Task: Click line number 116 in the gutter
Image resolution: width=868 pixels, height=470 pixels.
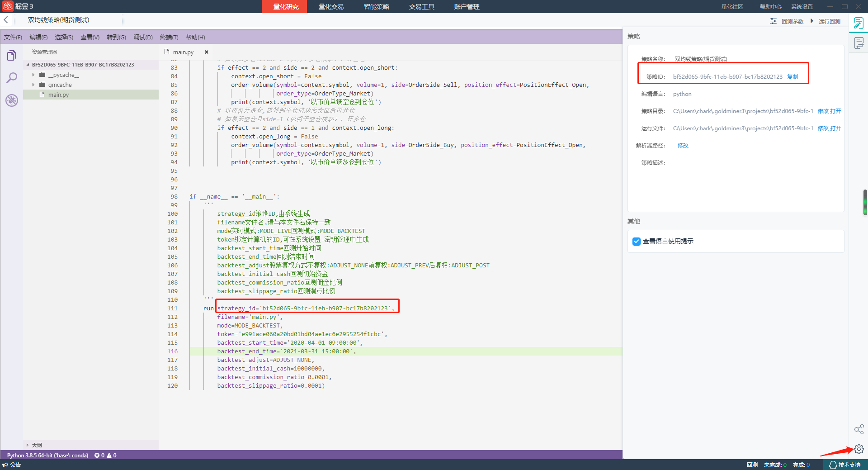Action: coord(172,351)
